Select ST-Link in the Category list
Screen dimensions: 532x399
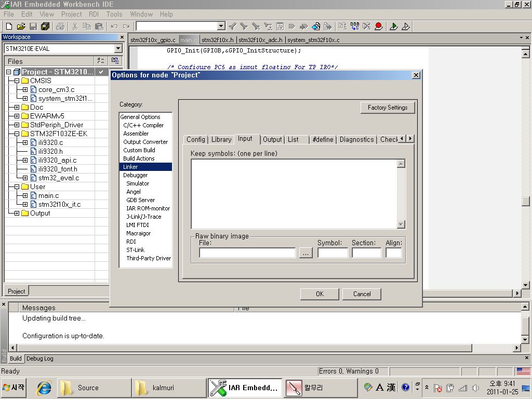click(136, 250)
